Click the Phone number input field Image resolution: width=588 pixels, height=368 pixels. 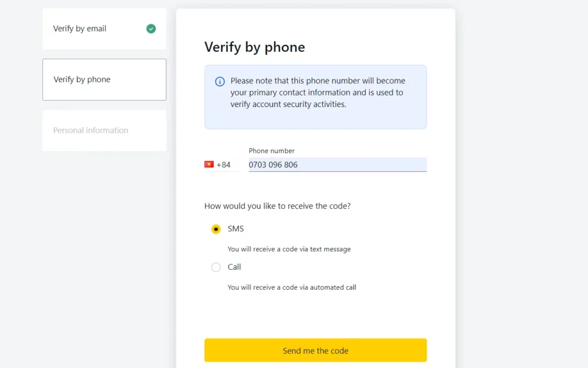(337, 164)
